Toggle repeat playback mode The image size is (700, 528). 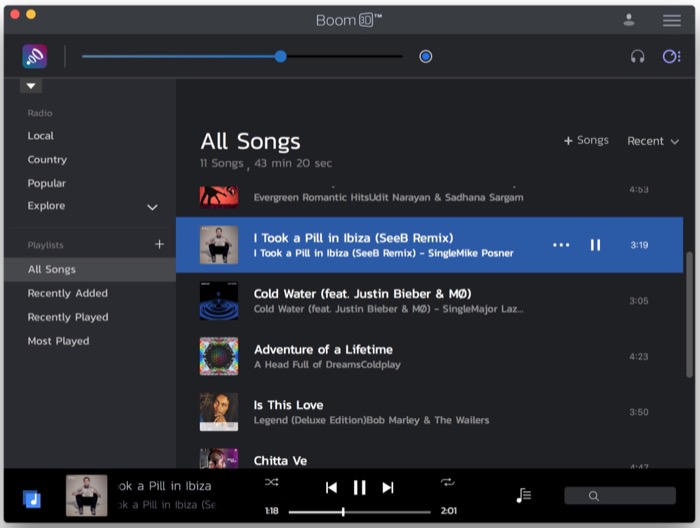click(447, 482)
